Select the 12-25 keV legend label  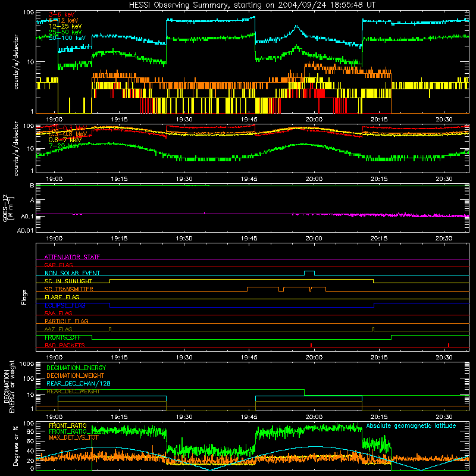65,26
